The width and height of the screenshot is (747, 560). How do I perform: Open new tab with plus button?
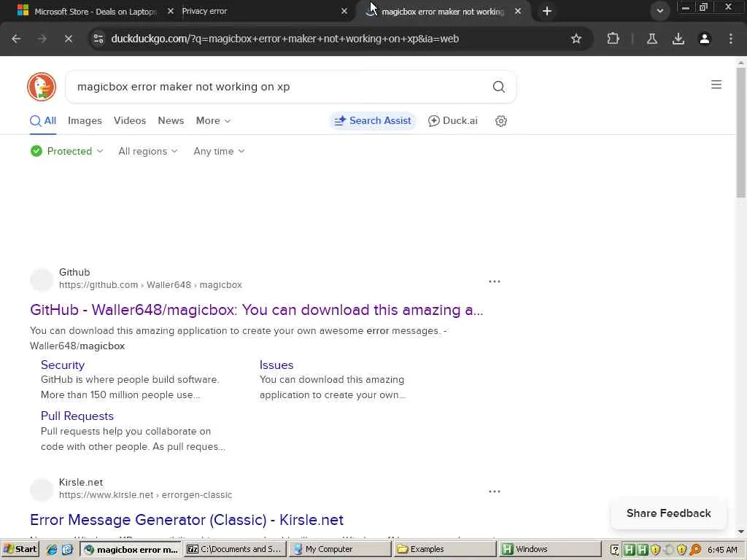point(547,11)
